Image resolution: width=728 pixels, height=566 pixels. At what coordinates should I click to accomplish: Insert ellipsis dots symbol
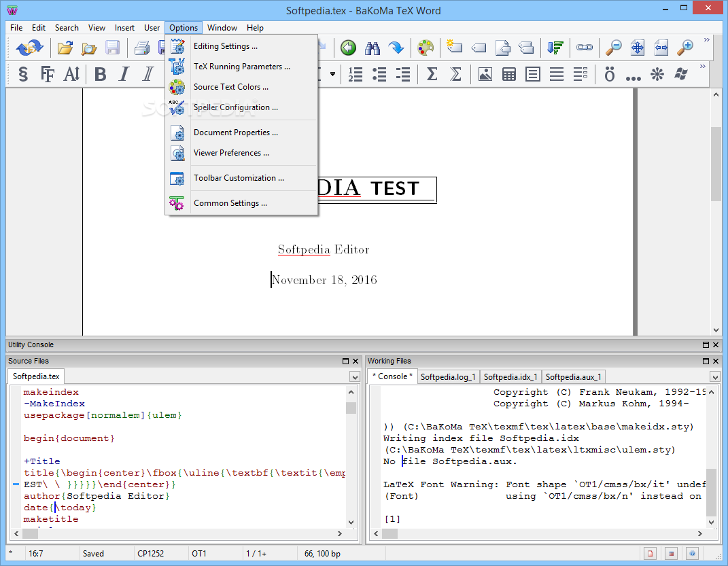click(x=634, y=78)
